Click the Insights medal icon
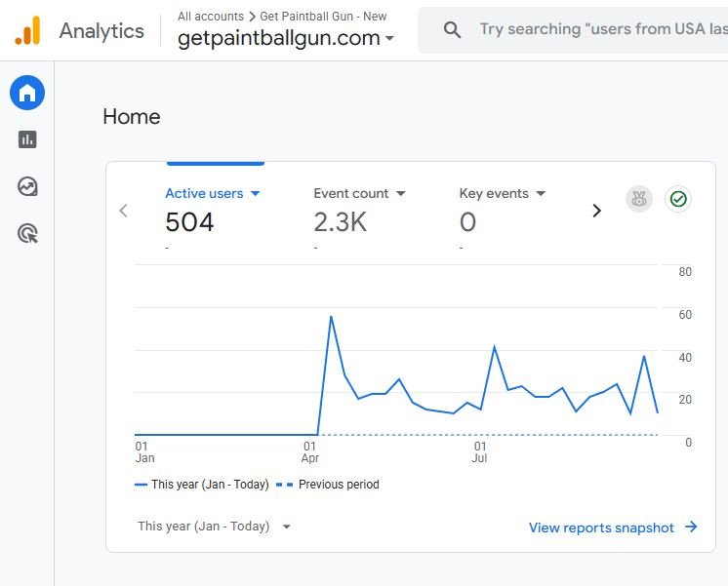Screen dimensions: 728x586 639,199
